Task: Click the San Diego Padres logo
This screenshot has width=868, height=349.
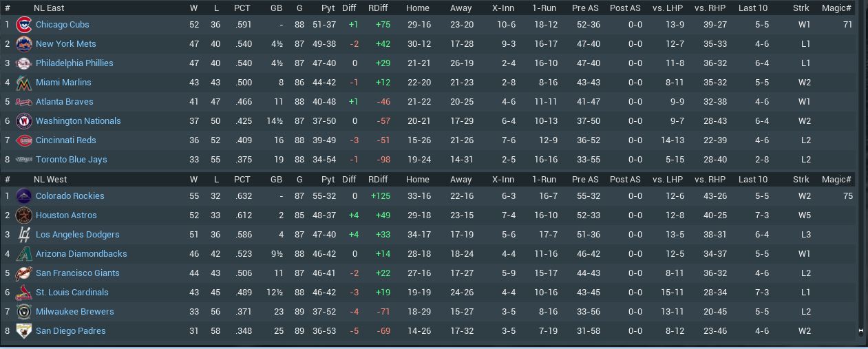Action: click(x=23, y=331)
